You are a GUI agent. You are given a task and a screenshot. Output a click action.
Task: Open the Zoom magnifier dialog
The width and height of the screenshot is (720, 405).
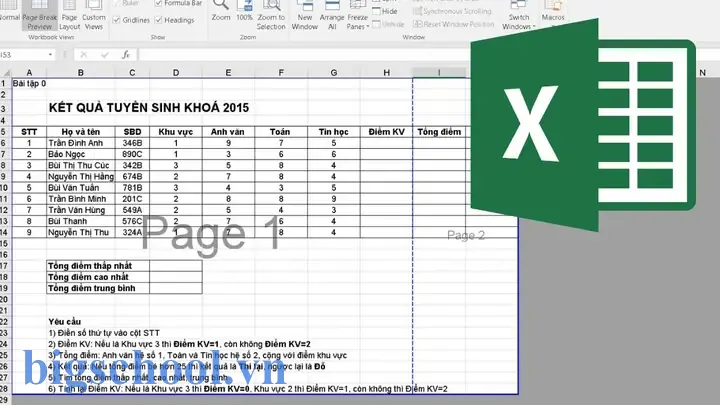click(x=221, y=11)
